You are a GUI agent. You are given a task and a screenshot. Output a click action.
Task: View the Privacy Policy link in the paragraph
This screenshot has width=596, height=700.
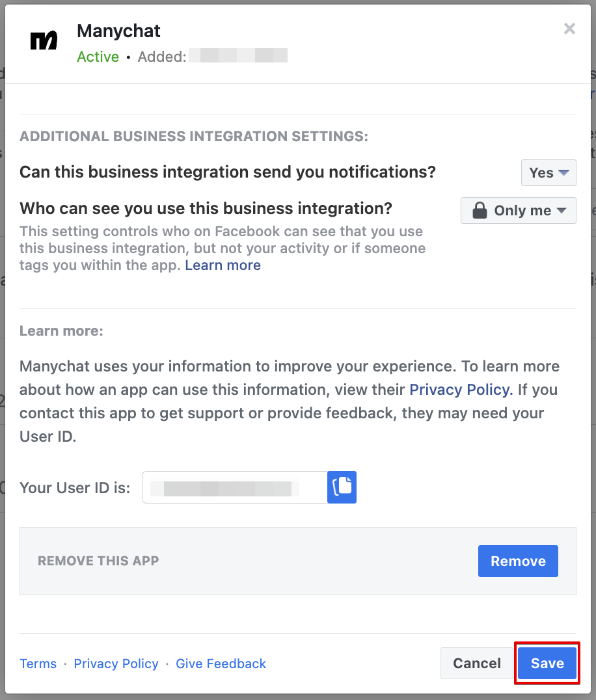tap(461, 389)
